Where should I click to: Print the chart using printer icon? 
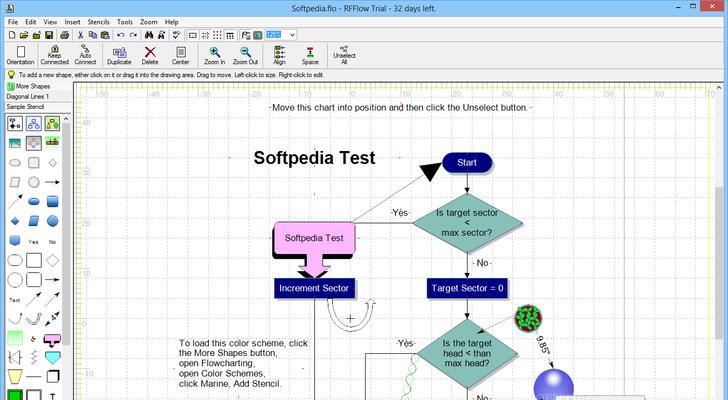[65, 35]
